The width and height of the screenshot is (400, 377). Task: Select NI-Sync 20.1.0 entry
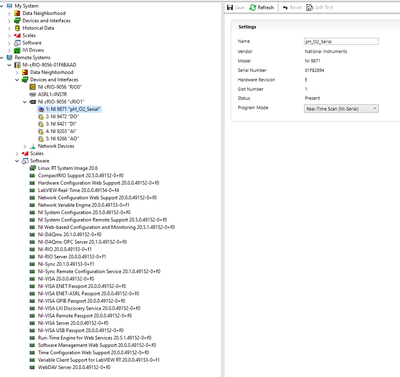(x=66, y=264)
